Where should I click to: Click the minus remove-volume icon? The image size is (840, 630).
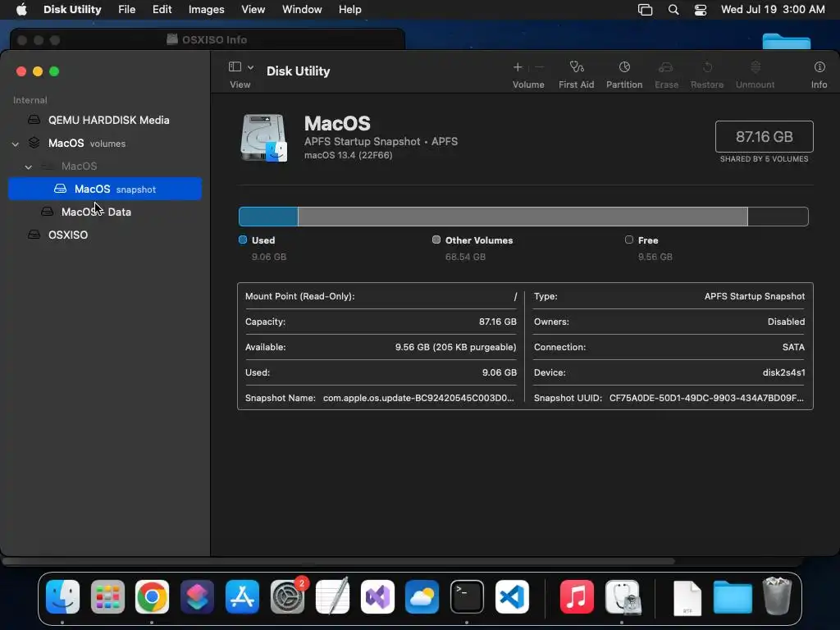tap(540, 67)
